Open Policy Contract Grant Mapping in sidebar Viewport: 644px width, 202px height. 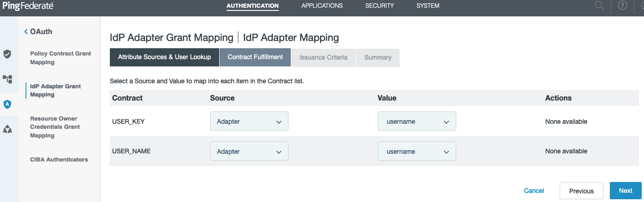(x=60, y=58)
